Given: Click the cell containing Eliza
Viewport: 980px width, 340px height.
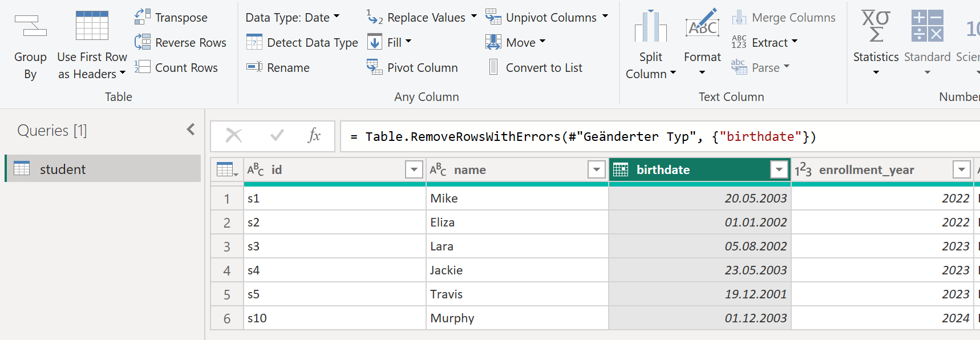Looking at the screenshot, I should pyautogui.click(x=517, y=222).
